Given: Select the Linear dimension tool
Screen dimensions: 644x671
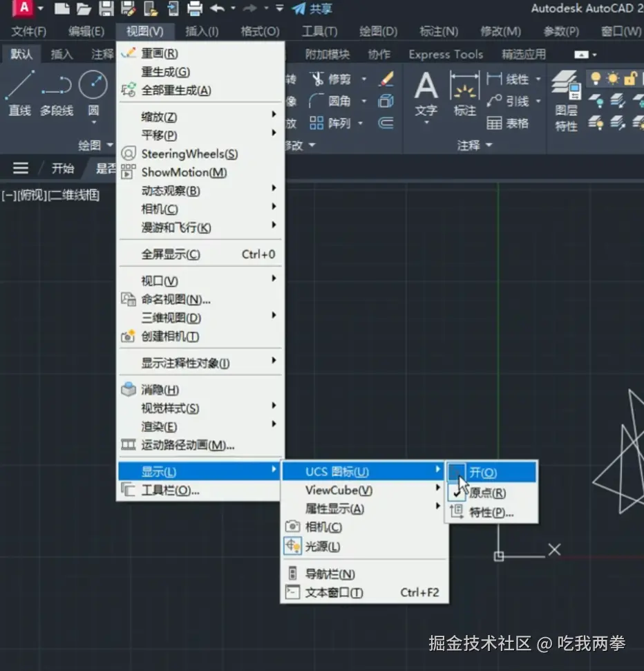Looking at the screenshot, I should point(507,79).
